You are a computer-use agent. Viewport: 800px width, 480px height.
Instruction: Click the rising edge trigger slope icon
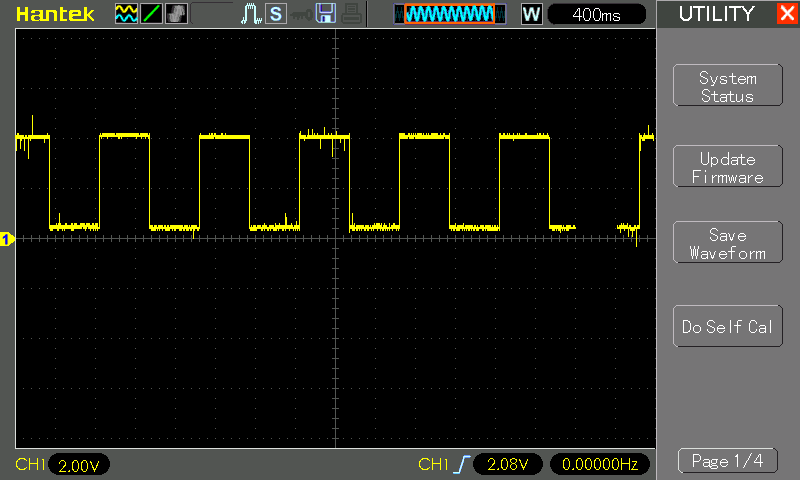[461, 464]
